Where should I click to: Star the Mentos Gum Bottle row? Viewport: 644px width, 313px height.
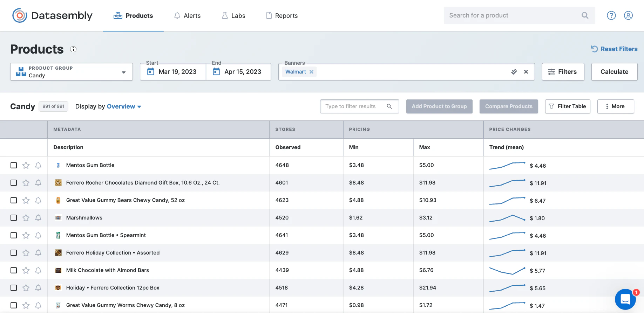coord(26,165)
